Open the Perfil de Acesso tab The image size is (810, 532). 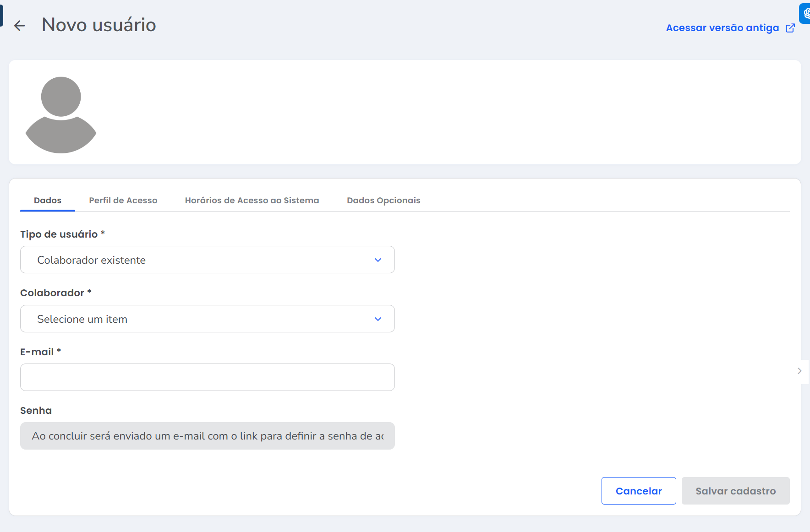coord(123,201)
